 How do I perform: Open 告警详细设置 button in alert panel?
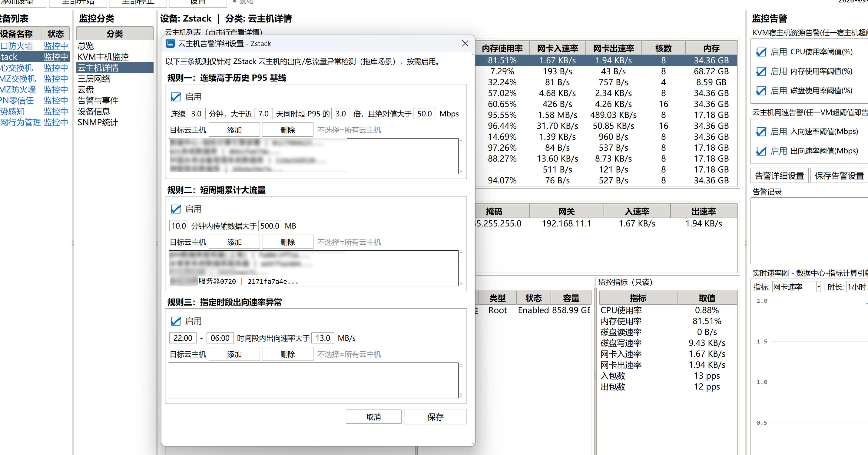click(x=779, y=176)
